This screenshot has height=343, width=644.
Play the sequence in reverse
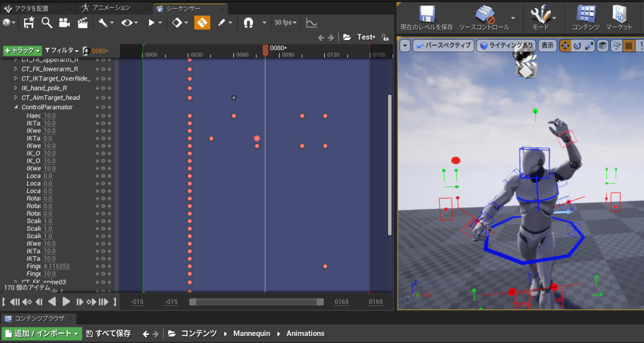point(53,302)
